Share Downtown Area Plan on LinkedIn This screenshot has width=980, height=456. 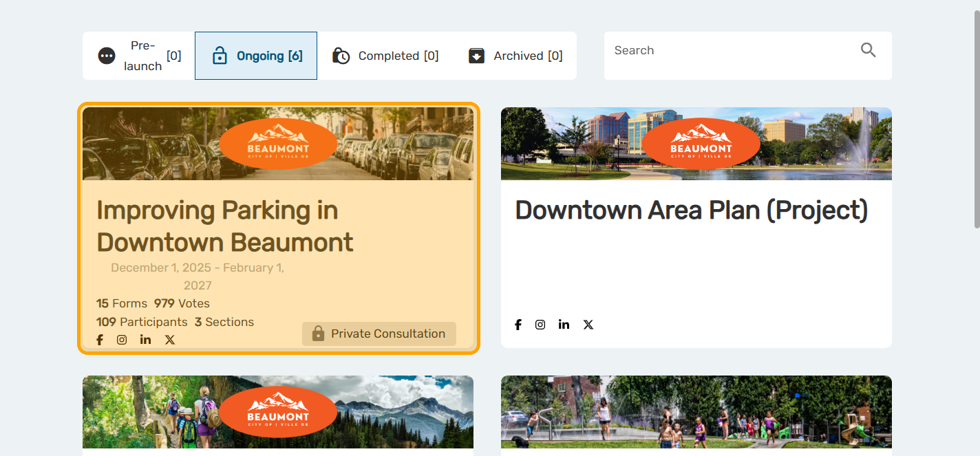coord(564,325)
